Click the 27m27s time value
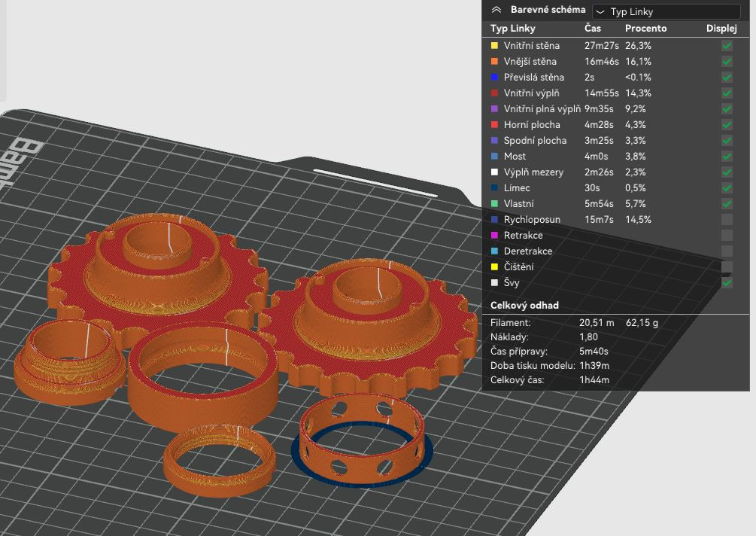This screenshot has height=536, width=756. [x=601, y=46]
